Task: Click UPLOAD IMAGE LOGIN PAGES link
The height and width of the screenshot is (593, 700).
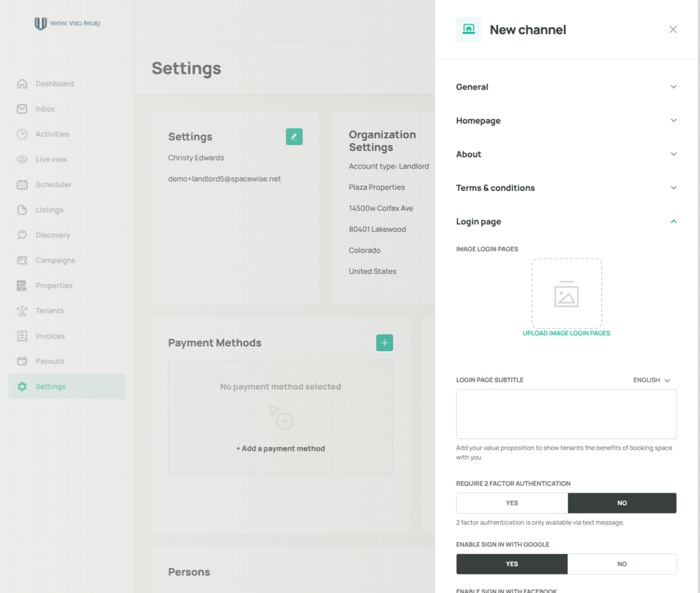Action: (567, 333)
